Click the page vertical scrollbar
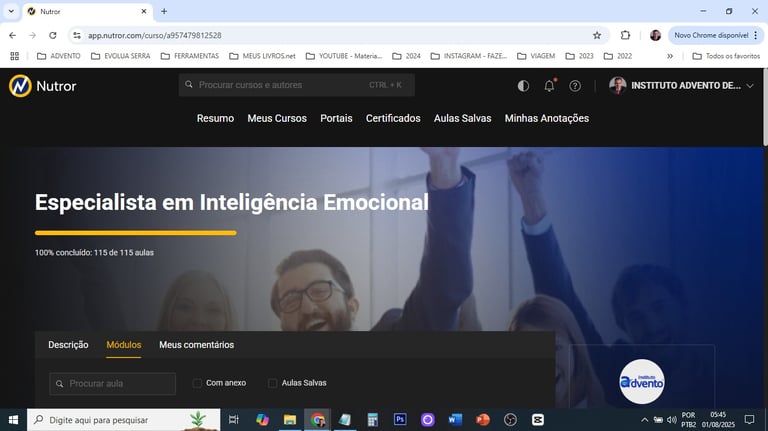The height and width of the screenshot is (431, 768). [x=765, y=108]
